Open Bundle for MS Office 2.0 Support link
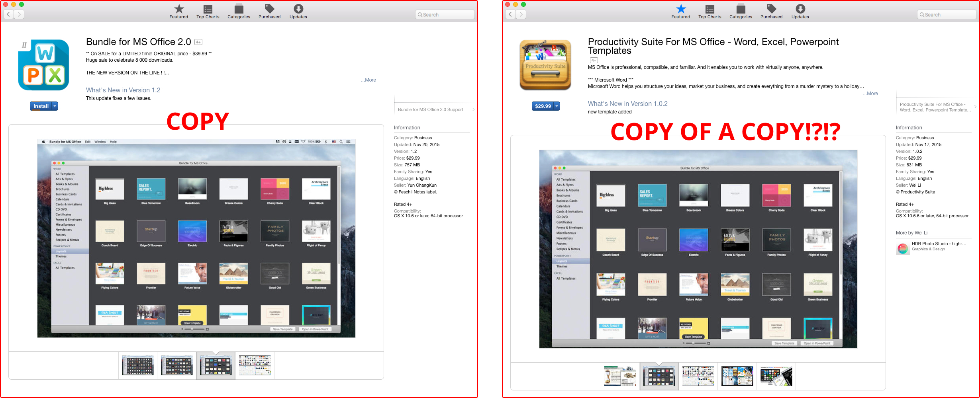Viewport: 980px width, 398px height. coord(431,109)
